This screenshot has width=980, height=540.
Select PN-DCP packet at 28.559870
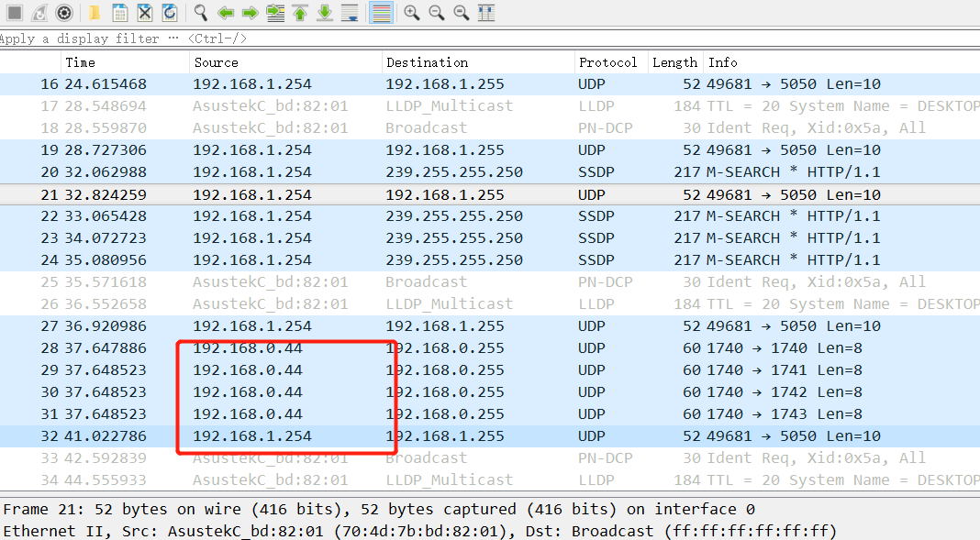coord(490,128)
